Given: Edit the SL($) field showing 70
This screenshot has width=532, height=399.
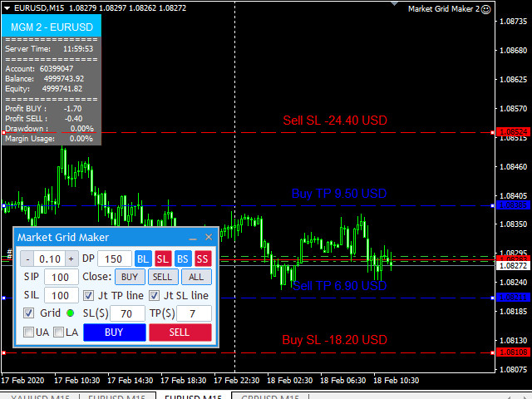Looking at the screenshot, I should [x=127, y=313].
